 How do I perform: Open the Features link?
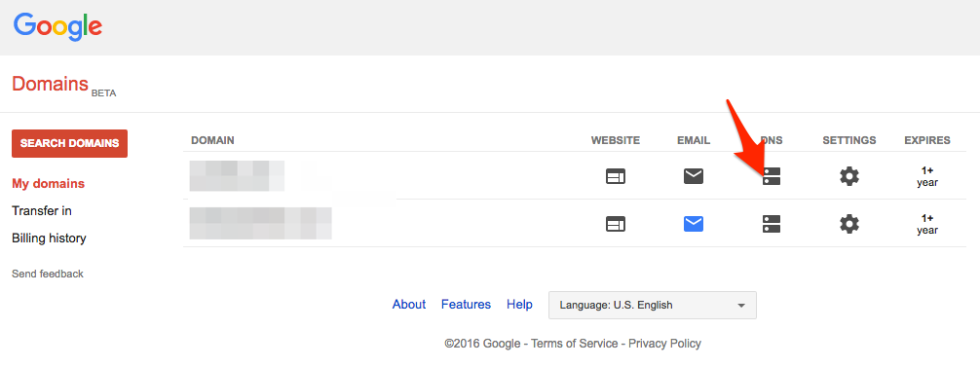point(467,305)
